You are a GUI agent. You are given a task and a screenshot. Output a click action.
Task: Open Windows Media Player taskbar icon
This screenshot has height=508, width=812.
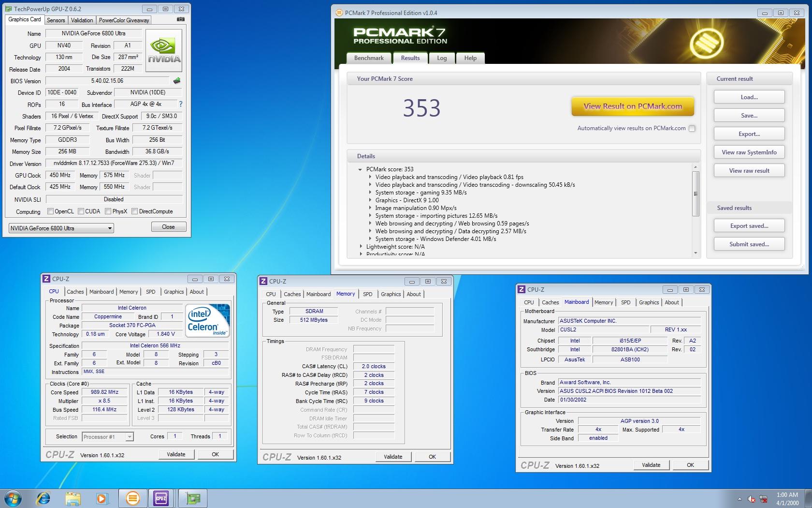point(102,498)
